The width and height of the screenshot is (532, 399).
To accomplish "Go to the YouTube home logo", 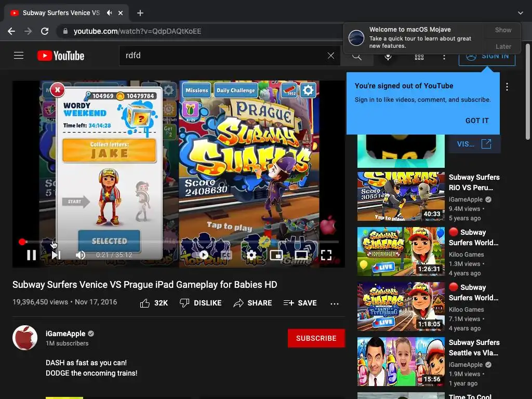I will pos(61,56).
